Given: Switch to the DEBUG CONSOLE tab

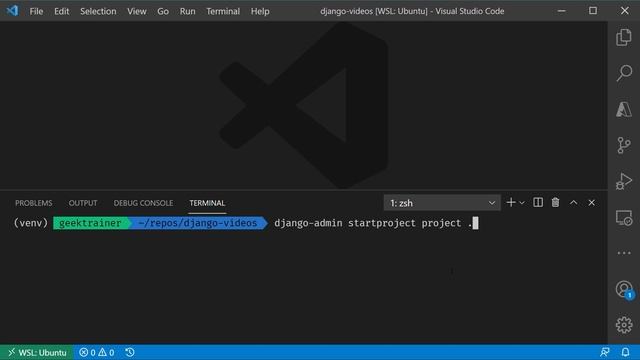Looking at the screenshot, I should coord(143,203).
